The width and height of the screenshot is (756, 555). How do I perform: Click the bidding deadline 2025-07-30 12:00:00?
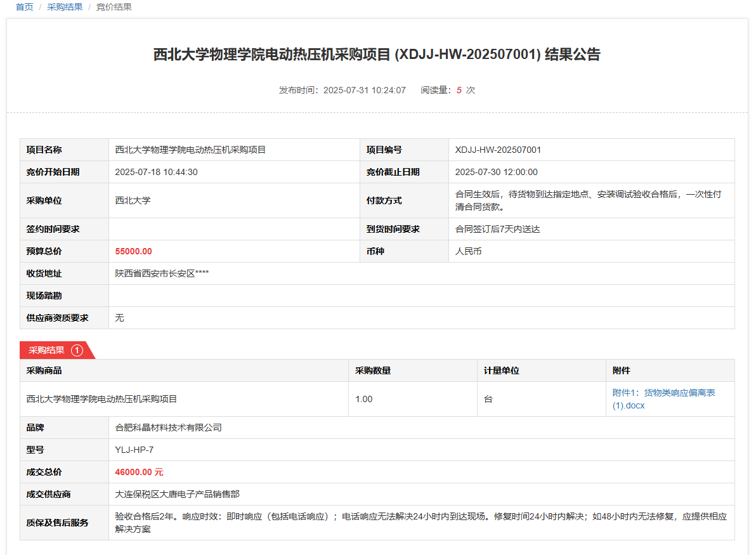coord(496,173)
